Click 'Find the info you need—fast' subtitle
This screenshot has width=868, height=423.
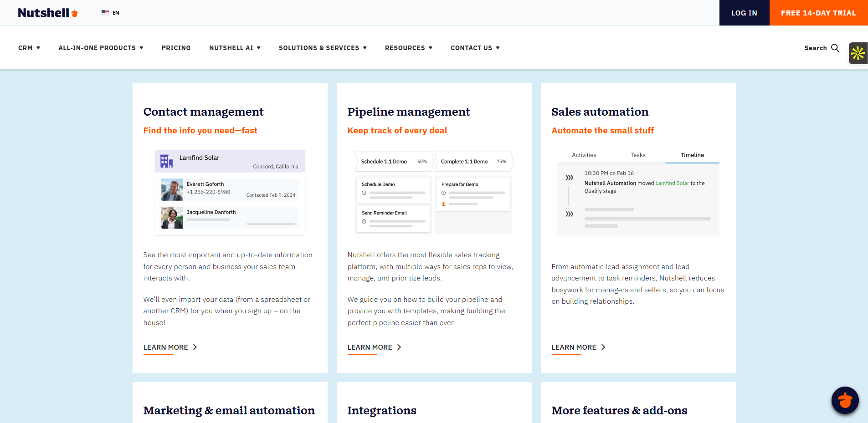pyautogui.click(x=200, y=131)
